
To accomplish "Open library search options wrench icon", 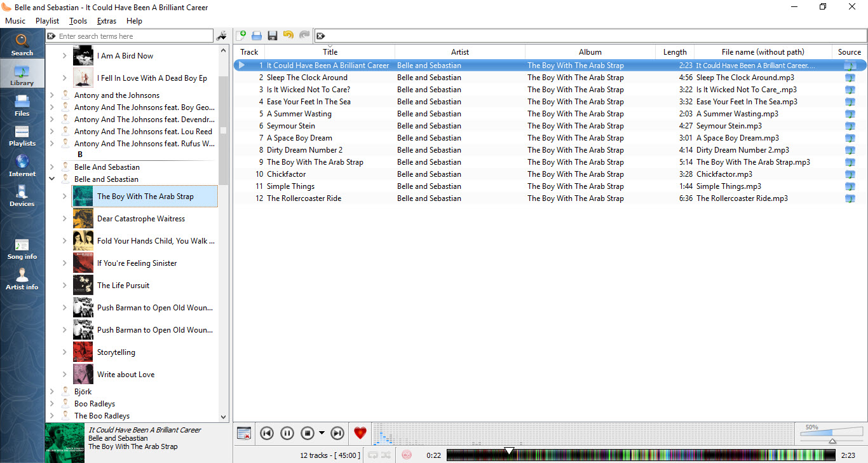I will (222, 36).
